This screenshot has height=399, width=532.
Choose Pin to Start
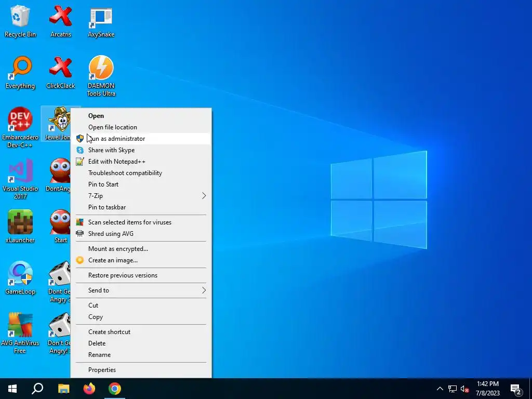(141, 184)
